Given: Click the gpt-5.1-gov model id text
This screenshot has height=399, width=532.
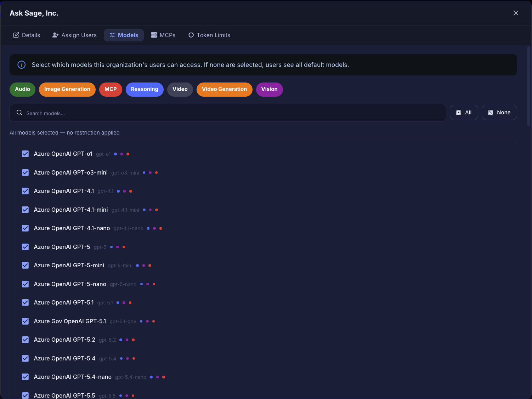Looking at the screenshot, I should point(123,321).
